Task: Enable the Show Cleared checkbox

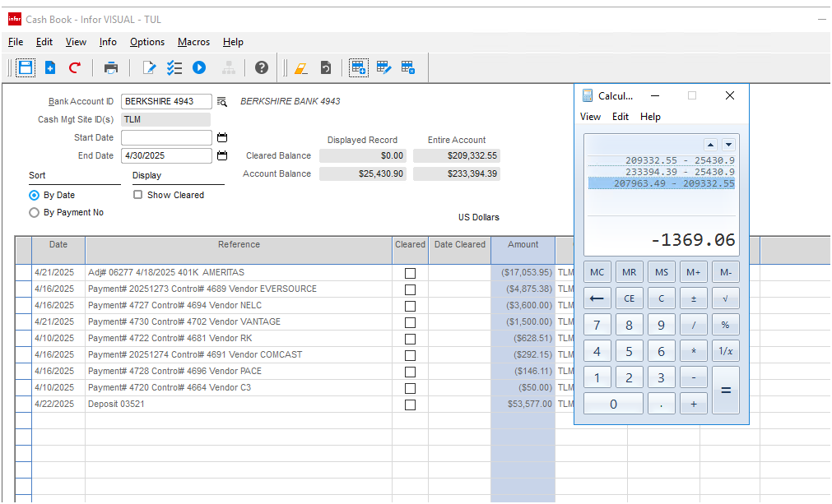Action: [x=138, y=195]
